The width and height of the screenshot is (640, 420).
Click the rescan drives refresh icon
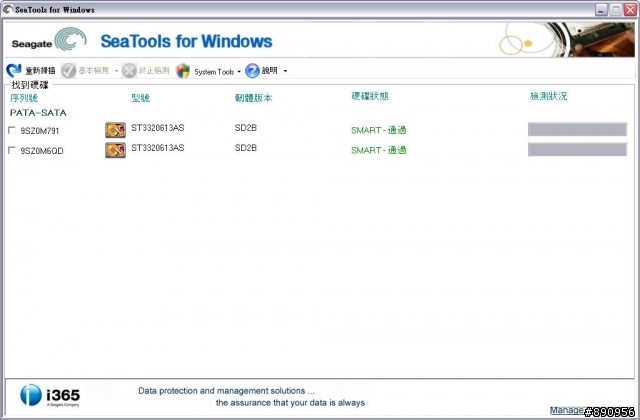point(14,71)
